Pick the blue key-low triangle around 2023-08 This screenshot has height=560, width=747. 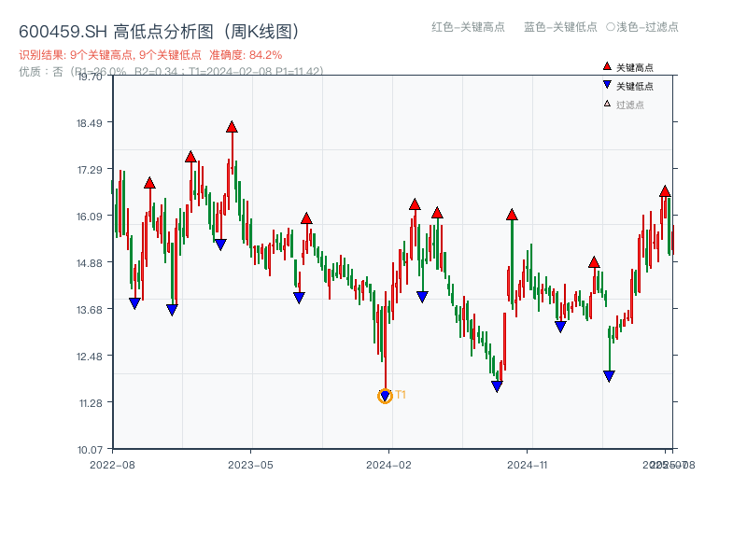point(299,298)
